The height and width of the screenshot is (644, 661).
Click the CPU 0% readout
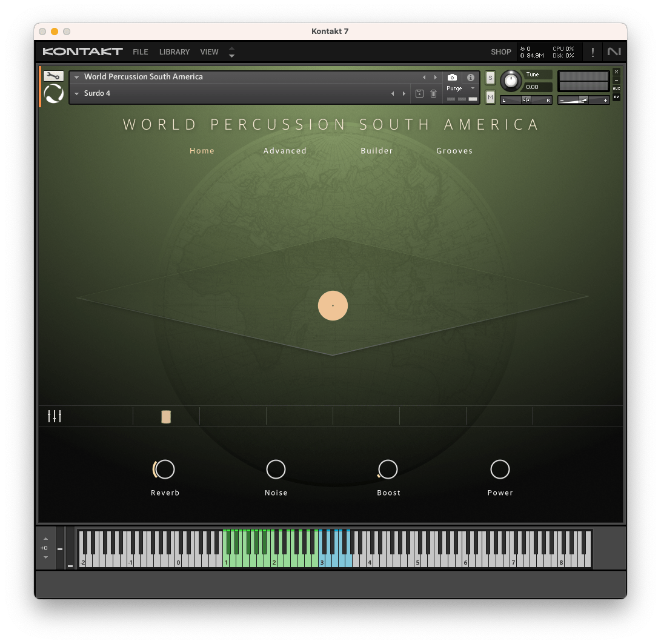click(x=563, y=49)
